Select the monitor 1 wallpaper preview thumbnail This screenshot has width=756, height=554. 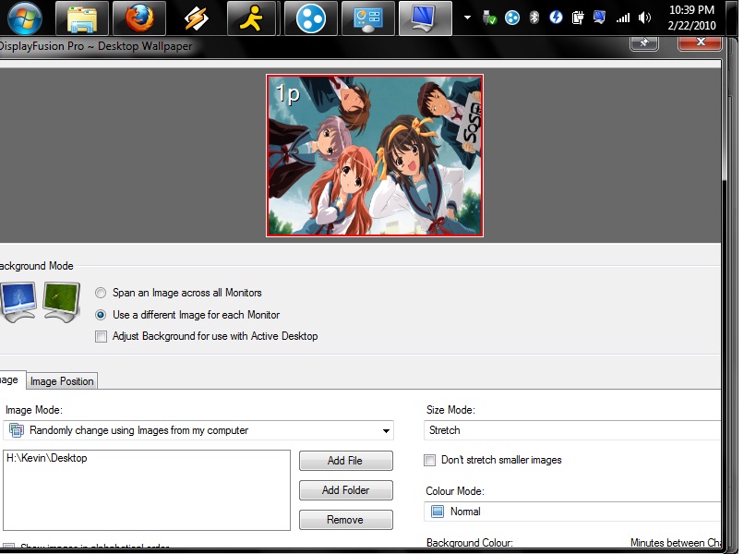click(375, 156)
